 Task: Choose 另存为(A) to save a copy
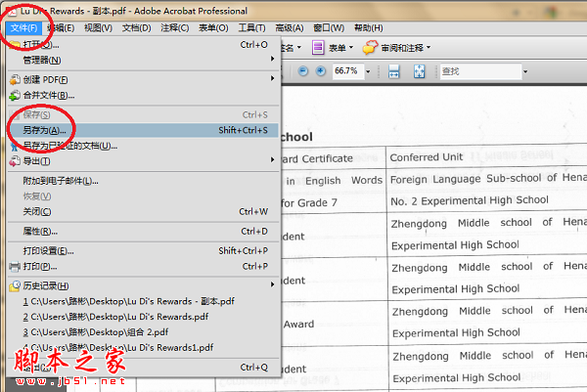(x=143, y=130)
